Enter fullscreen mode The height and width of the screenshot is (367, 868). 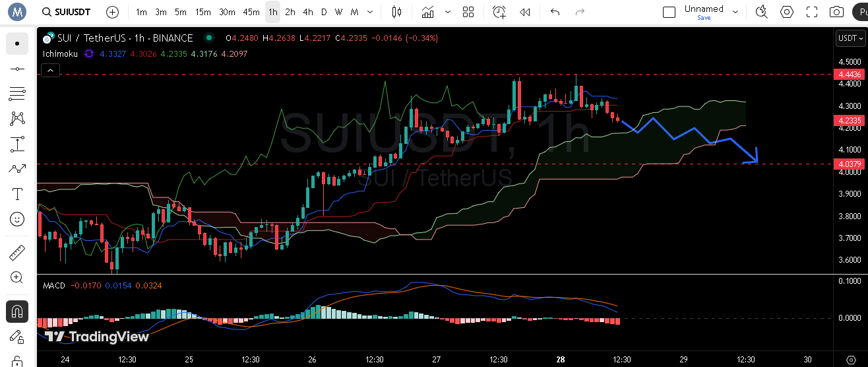coord(812,12)
